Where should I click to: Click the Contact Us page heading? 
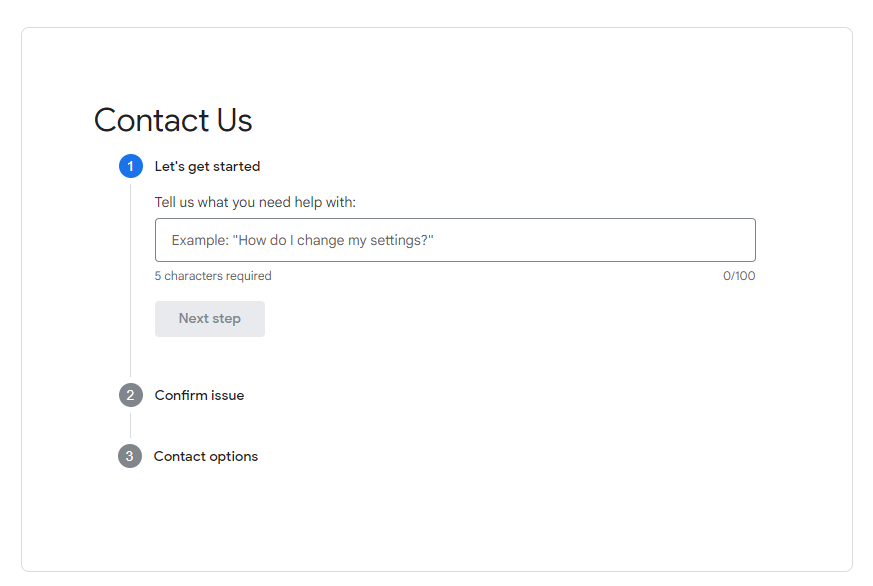[x=172, y=120]
